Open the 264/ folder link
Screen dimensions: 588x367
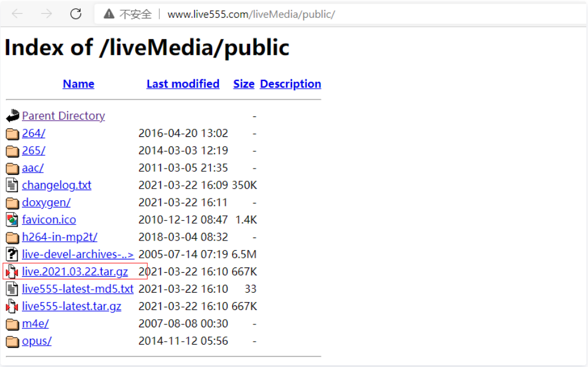tap(33, 133)
